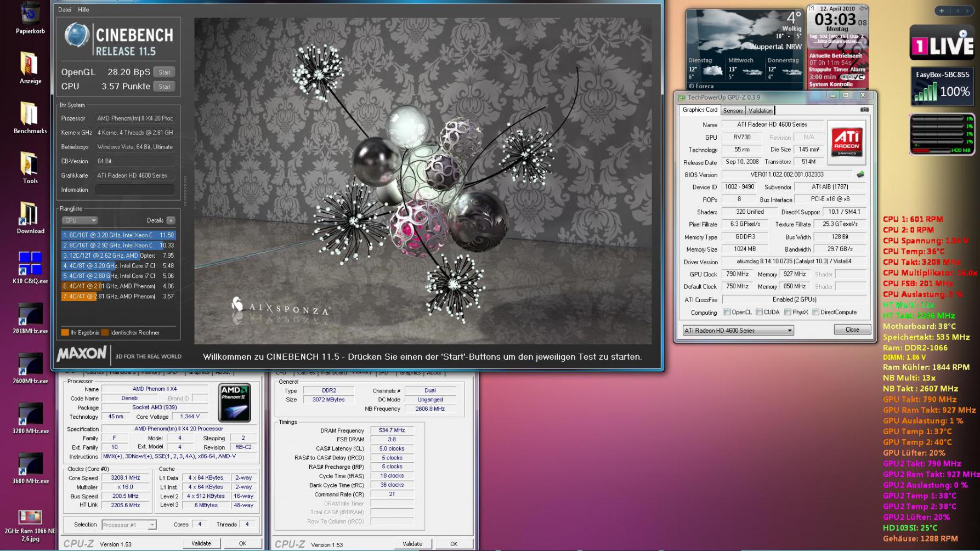Image resolution: width=980 pixels, height=551 pixels.
Task: Click the help question mark on clock gadget
Action: (x=811, y=8)
